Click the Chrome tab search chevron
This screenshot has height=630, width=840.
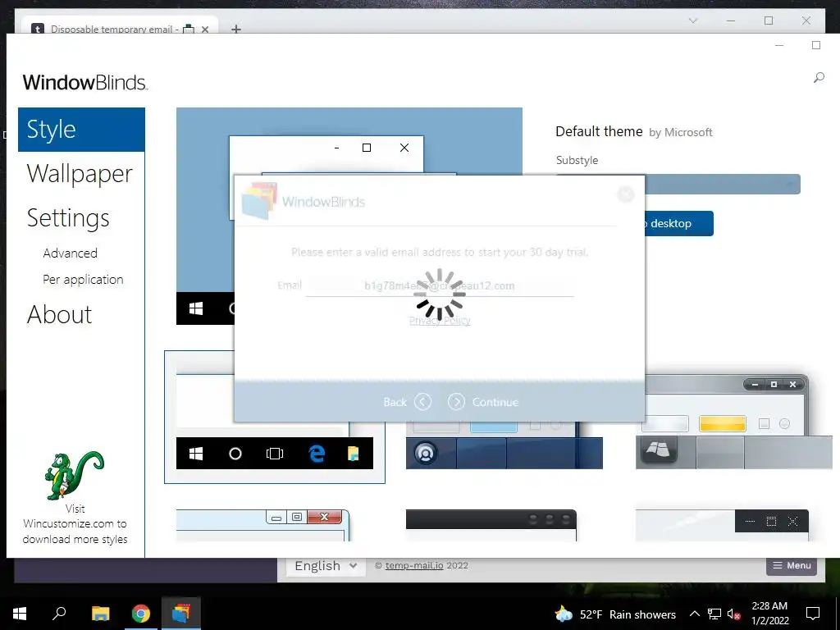(x=692, y=21)
